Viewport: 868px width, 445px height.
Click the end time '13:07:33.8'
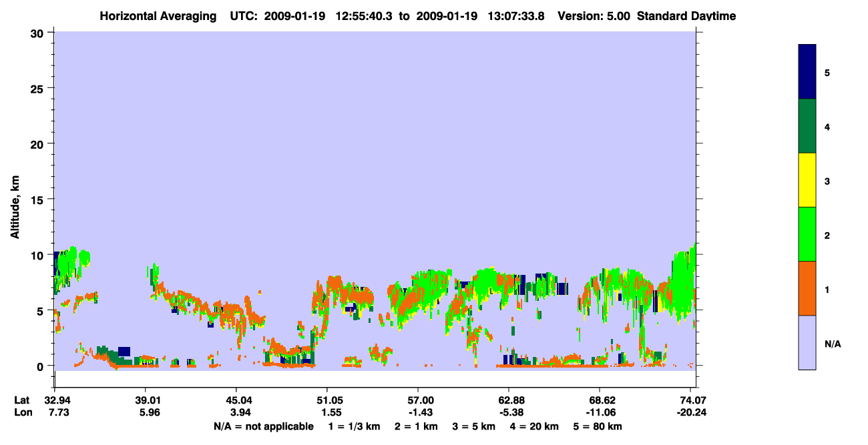click(x=517, y=15)
